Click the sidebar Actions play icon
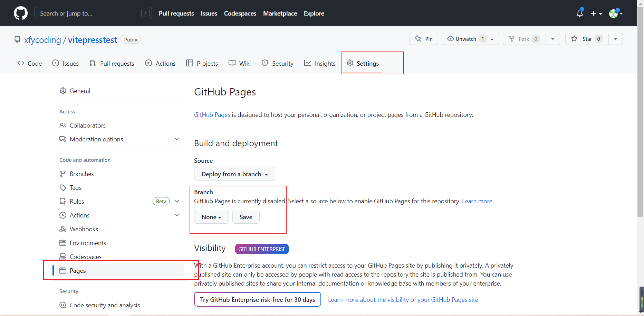The height and width of the screenshot is (316, 644). [63, 215]
